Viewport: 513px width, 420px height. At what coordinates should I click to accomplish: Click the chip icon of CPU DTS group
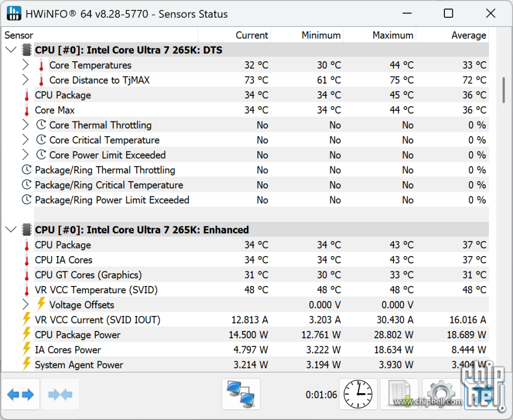27,50
